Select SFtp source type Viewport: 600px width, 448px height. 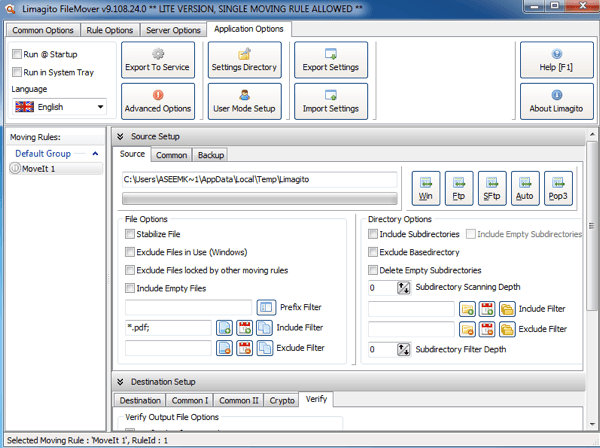coord(492,188)
